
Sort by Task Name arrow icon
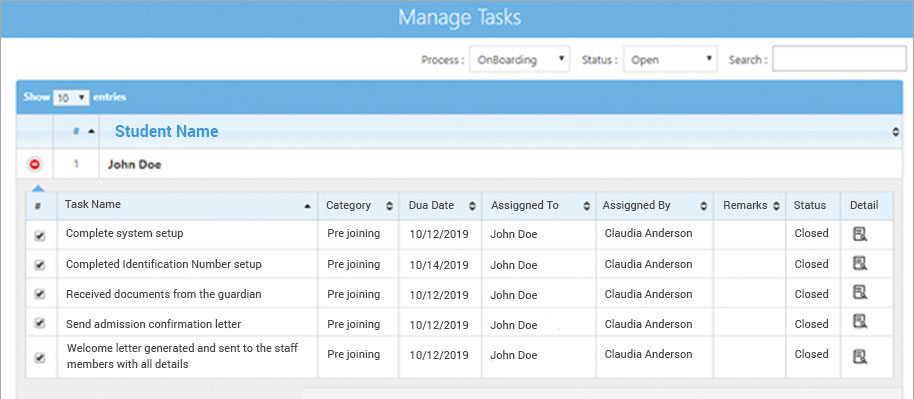point(307,206)
